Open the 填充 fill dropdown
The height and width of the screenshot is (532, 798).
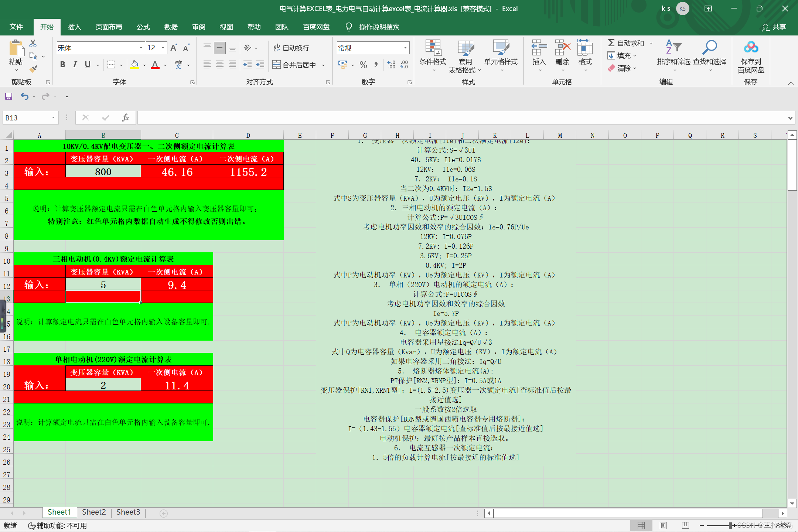pos(622,56)
